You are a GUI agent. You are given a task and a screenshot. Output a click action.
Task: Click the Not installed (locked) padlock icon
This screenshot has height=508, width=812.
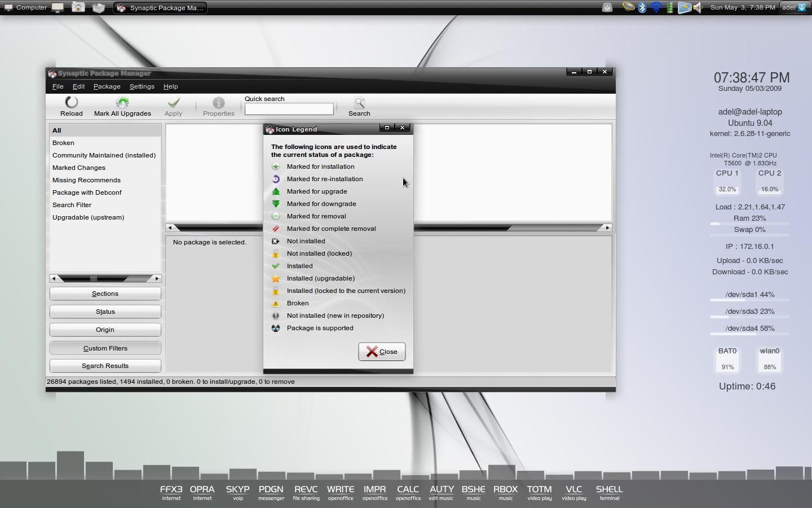(x=276, y=253)
